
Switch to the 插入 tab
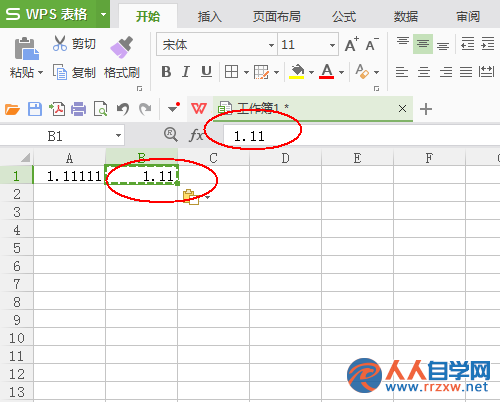click(209, 16)
